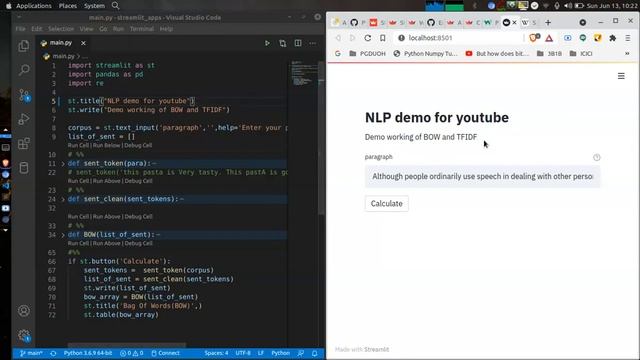Open the desktop search magnifier icon
Viewport: 640px width, 360px height.
(x=116, y=6)
